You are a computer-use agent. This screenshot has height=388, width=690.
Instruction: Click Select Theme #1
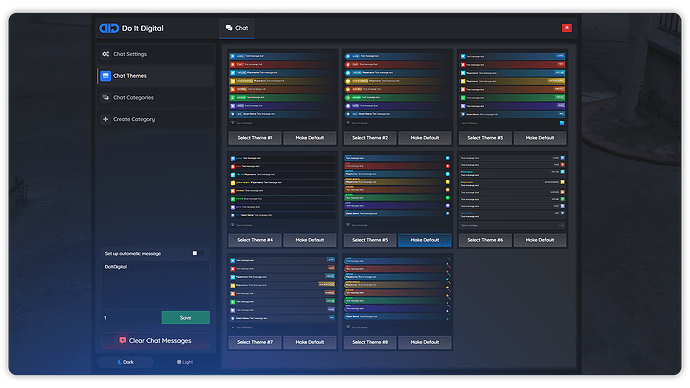[x=255, y=138]
